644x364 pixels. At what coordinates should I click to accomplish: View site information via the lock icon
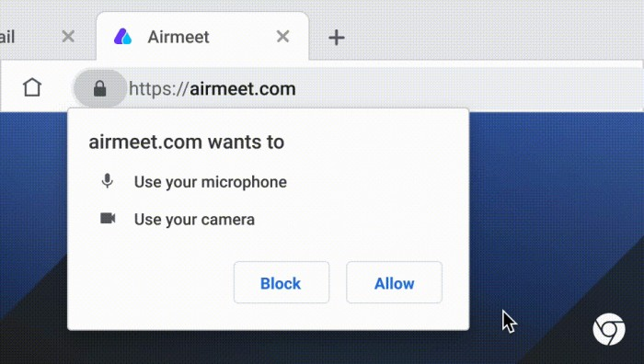(99, 88)
